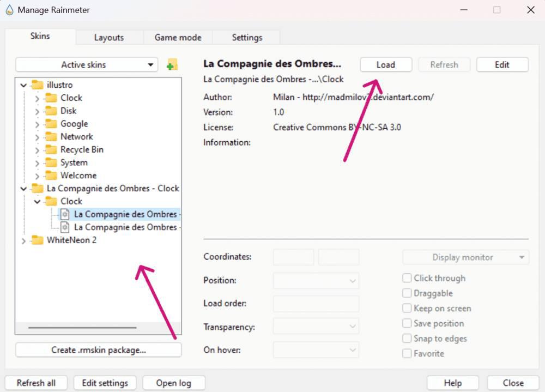
Task: Click the Edit button
Action: tap(502, 65)
